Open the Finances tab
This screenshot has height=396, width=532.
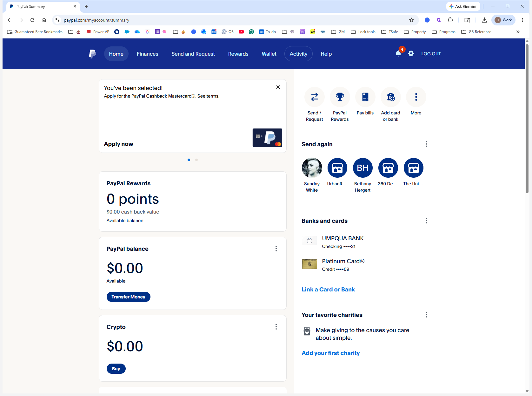147,54
